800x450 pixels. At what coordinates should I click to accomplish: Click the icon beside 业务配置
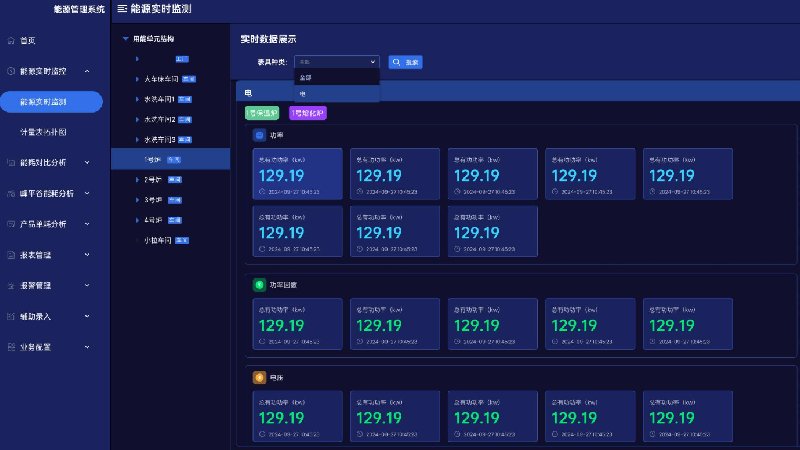pyautogui.click(x=11, y=347)
